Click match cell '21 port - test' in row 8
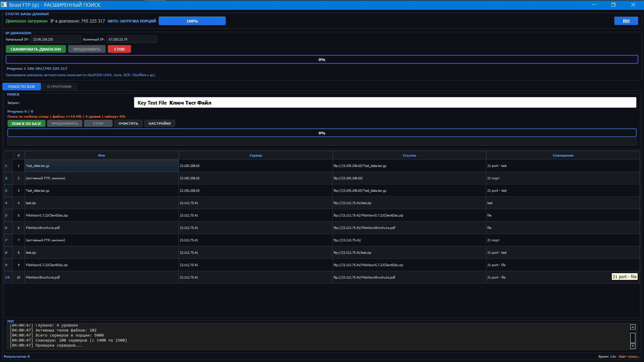 coord(563,252)
